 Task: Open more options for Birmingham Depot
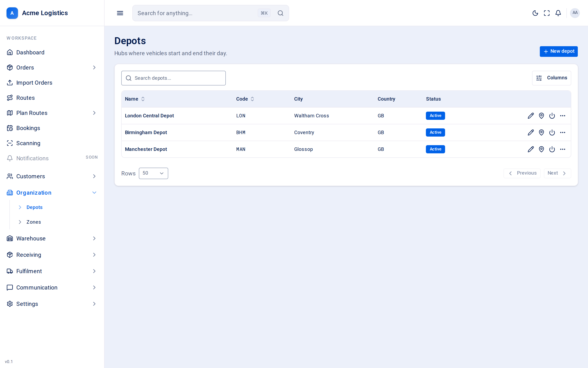pos(563,132)
